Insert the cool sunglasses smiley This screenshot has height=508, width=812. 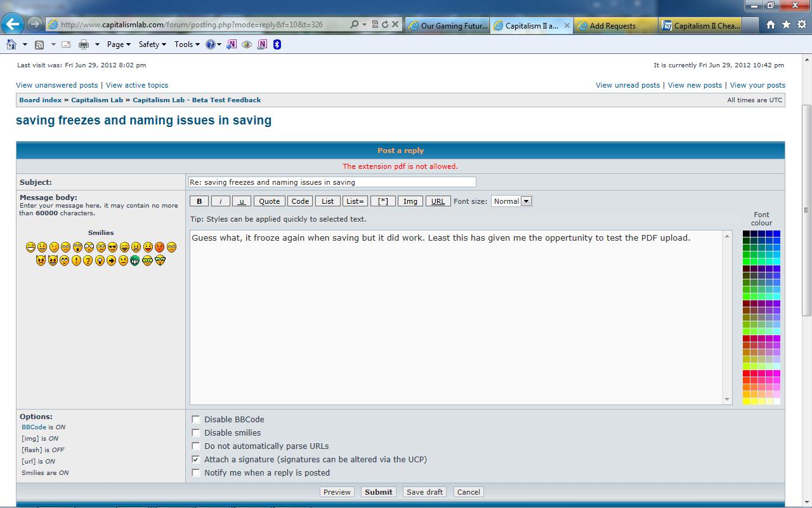pos(113,247)
